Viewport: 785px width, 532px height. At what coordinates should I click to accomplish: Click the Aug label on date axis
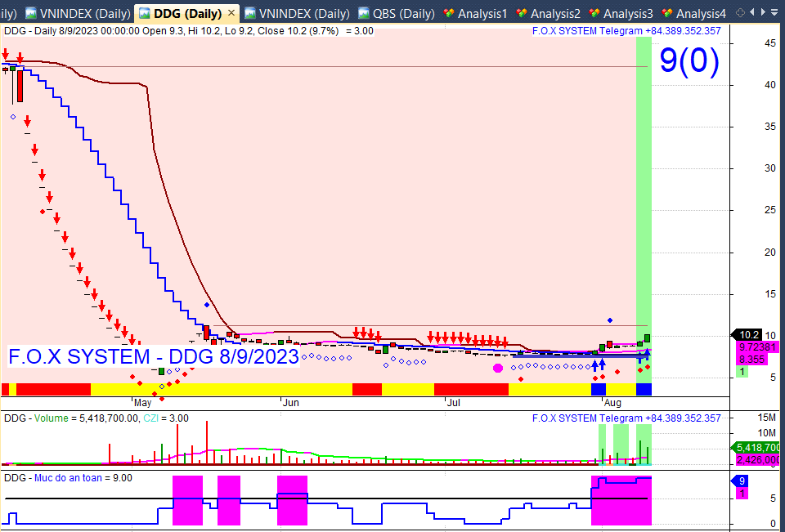click(x=612, y=403)
